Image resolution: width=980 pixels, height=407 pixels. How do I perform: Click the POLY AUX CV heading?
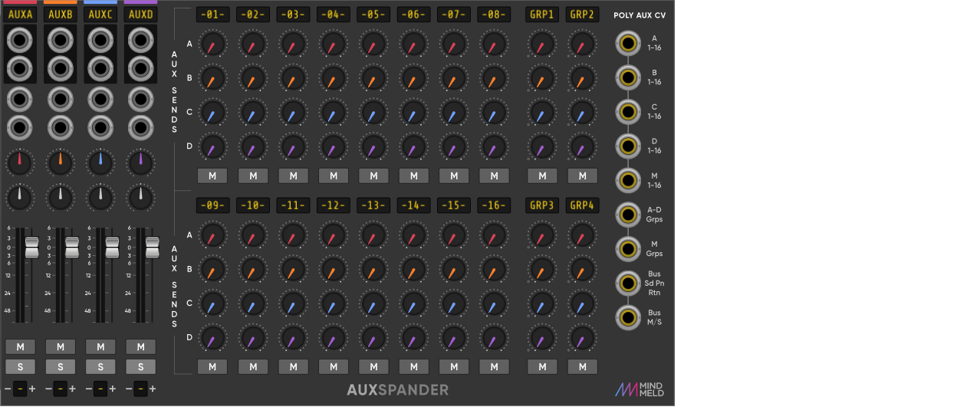[640, 15]
